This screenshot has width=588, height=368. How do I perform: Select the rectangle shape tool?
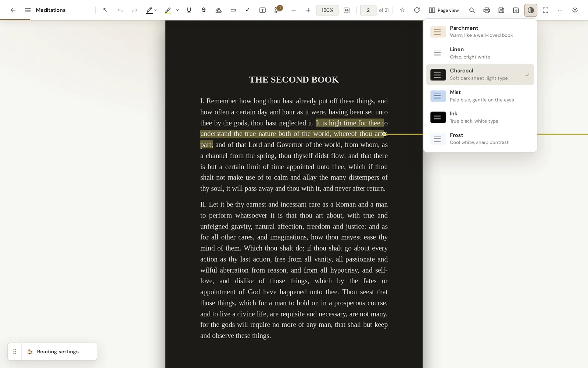click(233, 10)
